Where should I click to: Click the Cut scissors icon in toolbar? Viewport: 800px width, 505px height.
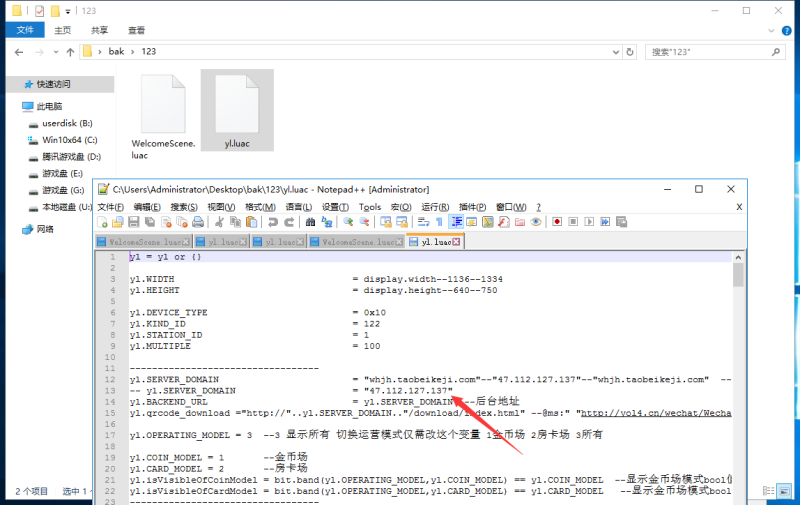coord(220,222)
